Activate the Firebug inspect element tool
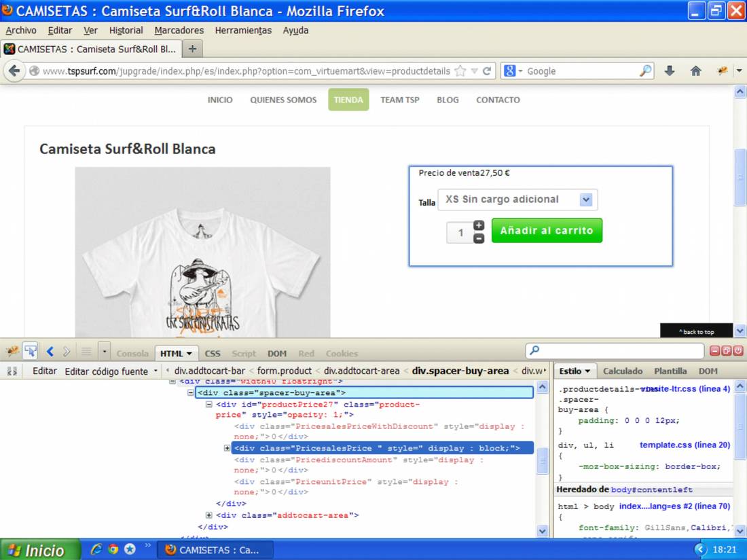The width and height of the screenshot is (747, 560). (31, 352)
